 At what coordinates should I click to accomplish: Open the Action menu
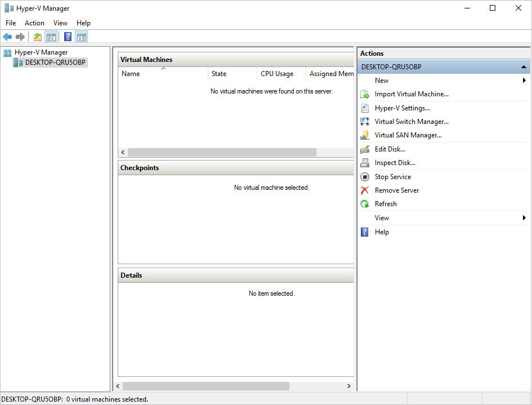click(x=34, y=23)
